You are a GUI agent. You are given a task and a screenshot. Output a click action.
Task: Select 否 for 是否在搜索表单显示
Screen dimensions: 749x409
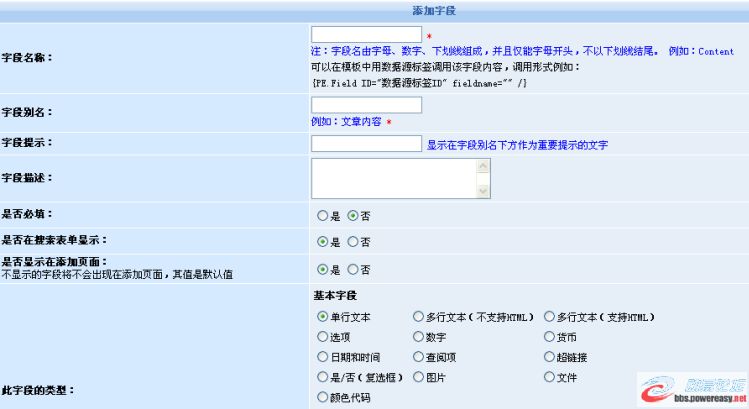point(352,242)
